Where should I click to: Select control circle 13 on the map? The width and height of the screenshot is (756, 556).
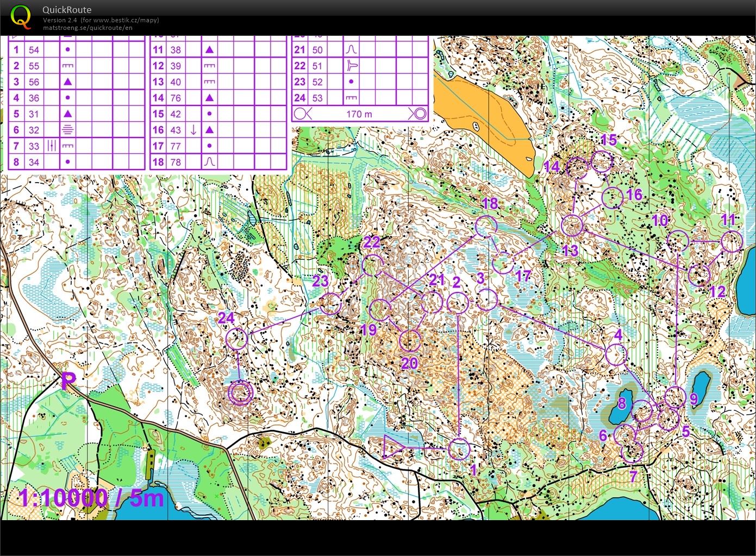[571, 224]
